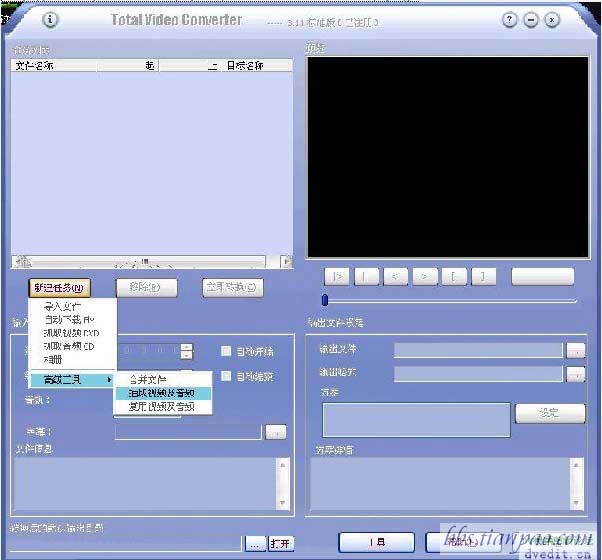
Task: Click the info icon in title bar
Action: [x=50, y=19]
